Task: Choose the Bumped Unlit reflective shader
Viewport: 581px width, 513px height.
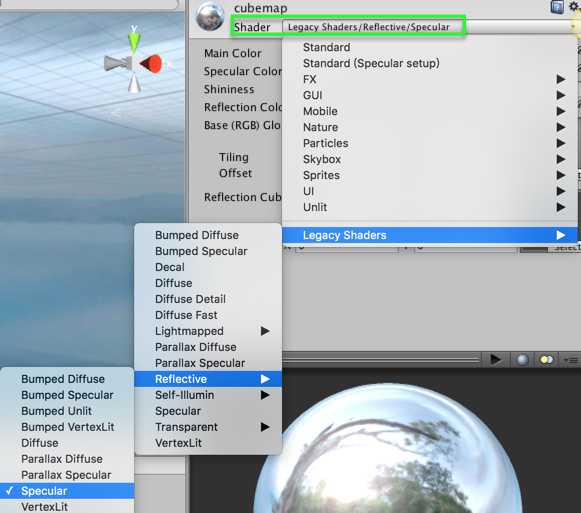Action: [67, 411]
